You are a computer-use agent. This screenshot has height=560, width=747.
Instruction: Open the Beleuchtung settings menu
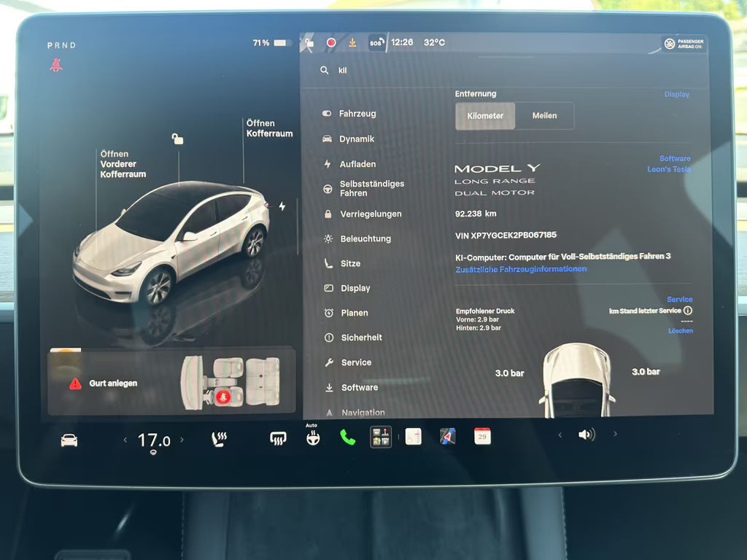pos(357,239)
